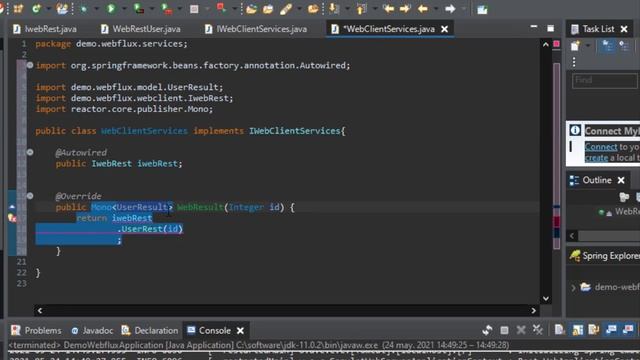Collapse import block fold marker on line 3
Image resolution: width=640 pixels, height=360 pixels.
[30, 65]
